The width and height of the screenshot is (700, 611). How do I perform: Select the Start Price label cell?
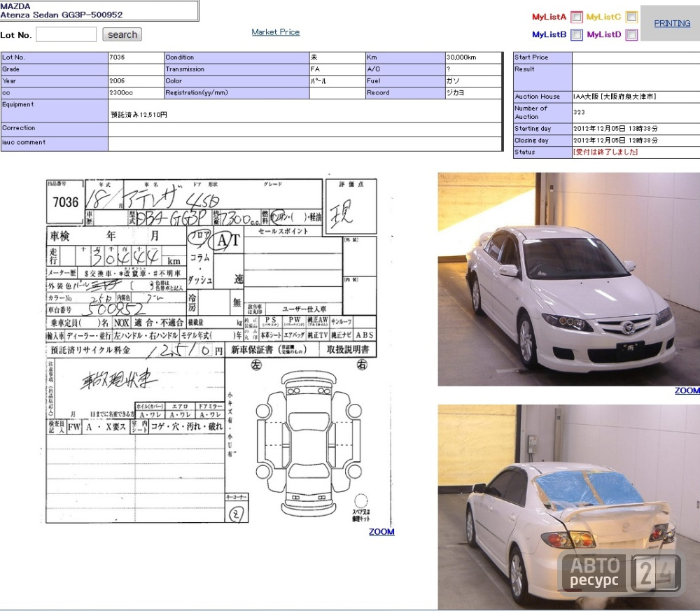pos(542,57)
